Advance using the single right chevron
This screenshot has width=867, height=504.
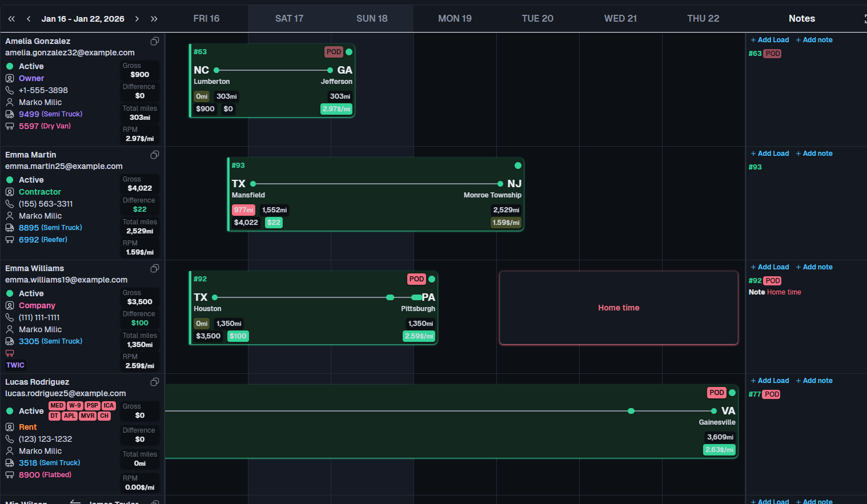coord(137,19)
